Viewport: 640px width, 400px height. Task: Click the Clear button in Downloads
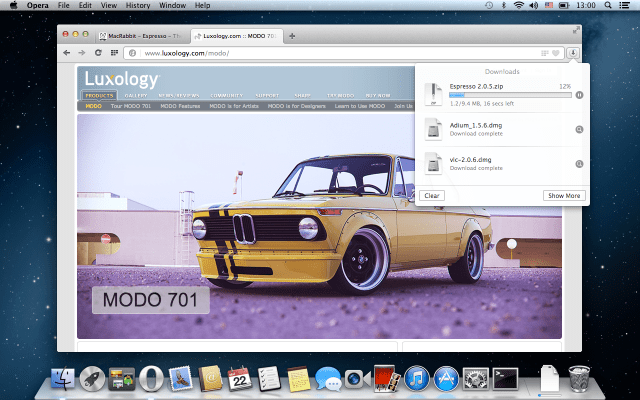click(x=430, y=195)
